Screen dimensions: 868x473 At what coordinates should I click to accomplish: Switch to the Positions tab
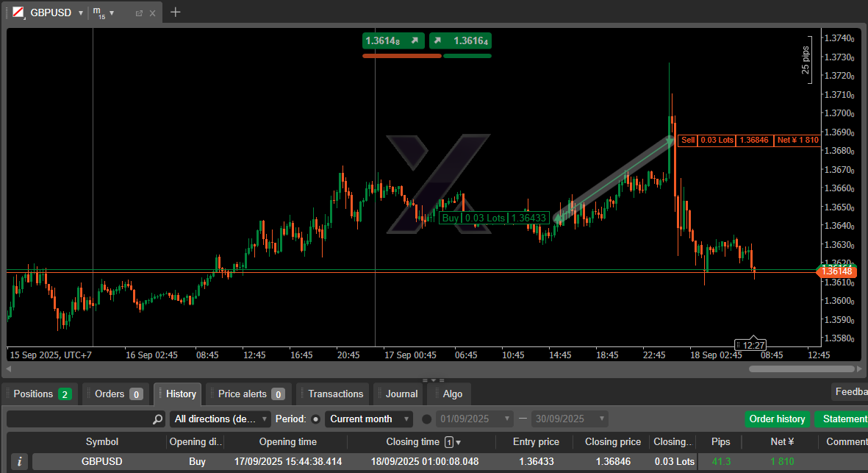[x=41, y=394]
